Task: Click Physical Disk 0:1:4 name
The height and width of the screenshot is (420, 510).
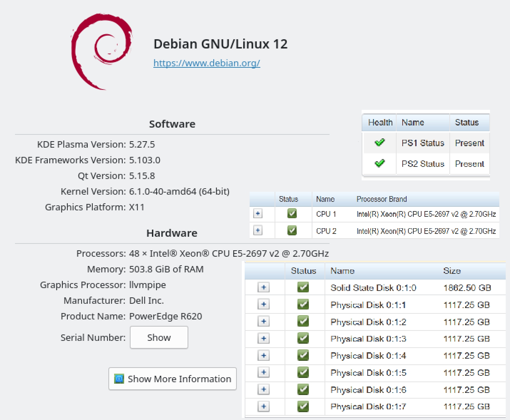Action: [x=368, y=356]
